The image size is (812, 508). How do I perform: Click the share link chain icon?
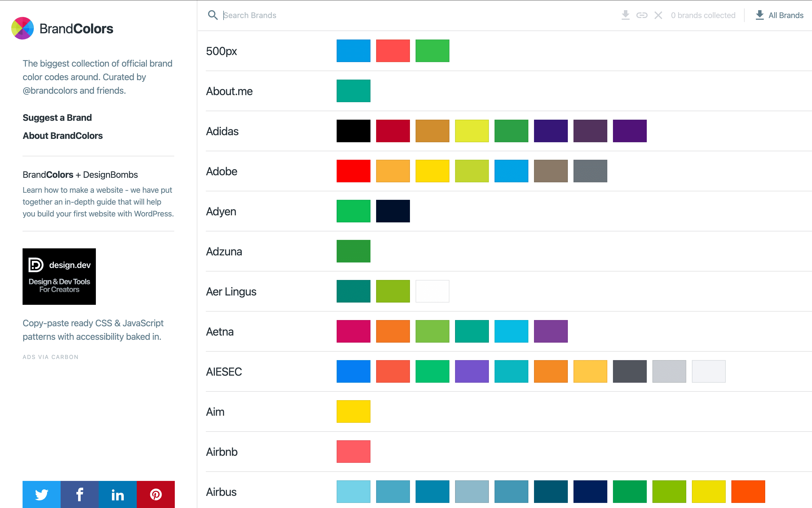[642, 15]
